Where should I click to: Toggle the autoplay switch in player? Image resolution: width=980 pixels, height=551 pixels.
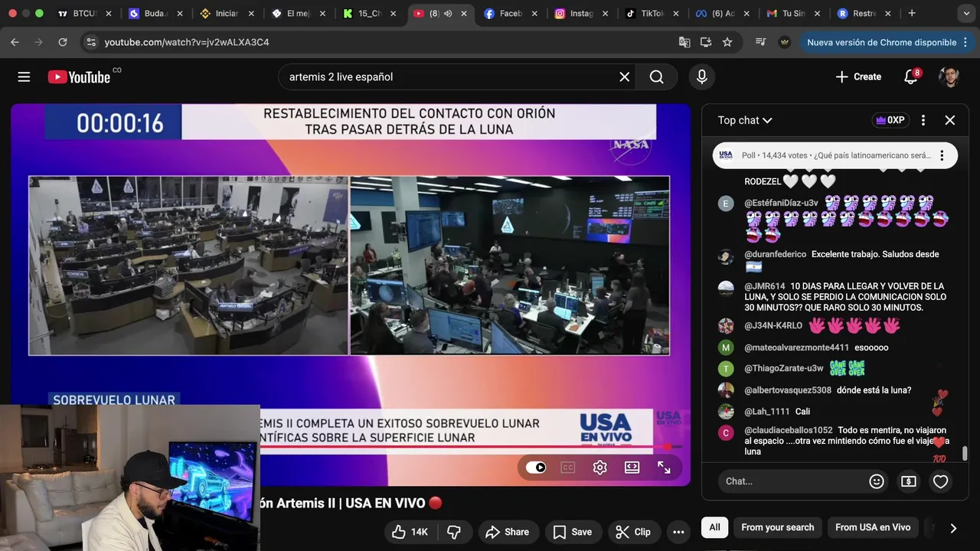pos(536,468)
